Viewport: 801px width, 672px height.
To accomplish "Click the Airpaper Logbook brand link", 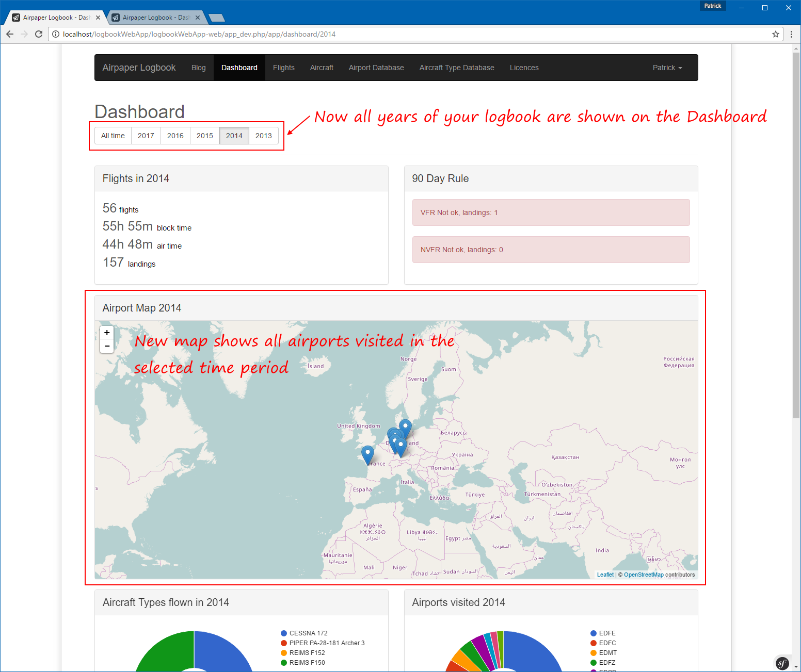I will 139,68.
